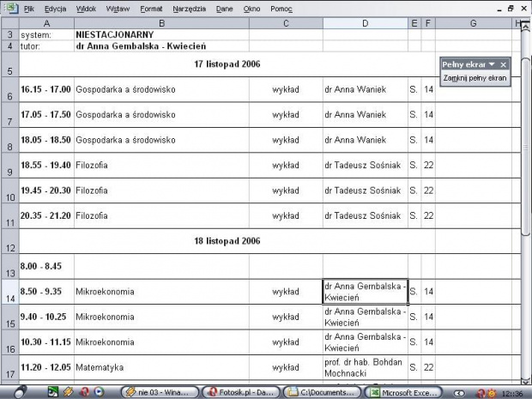Select column A header
The image size is (532, 399).
click(46, 23)
